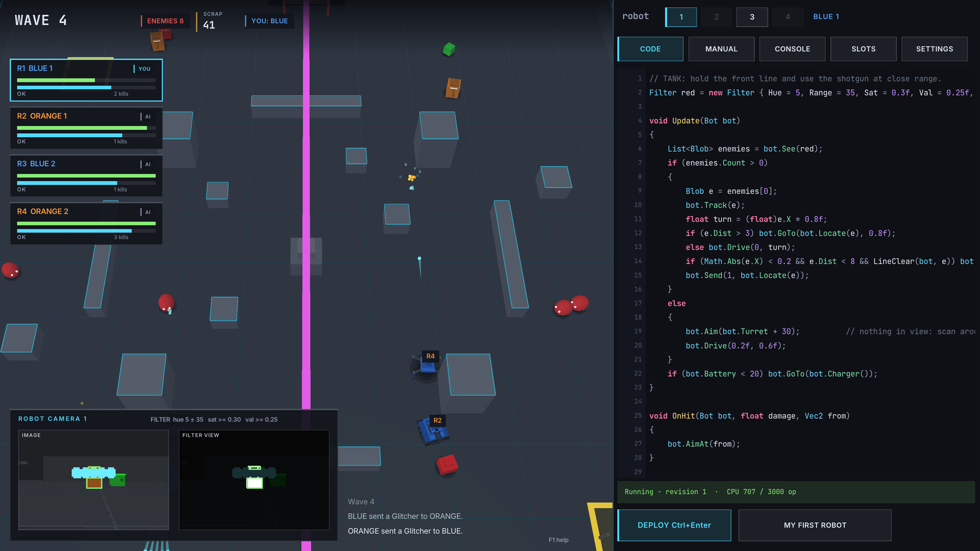
Task: Select the R3 BLUE 2 robot card
Action: click(x=86, y=176)
